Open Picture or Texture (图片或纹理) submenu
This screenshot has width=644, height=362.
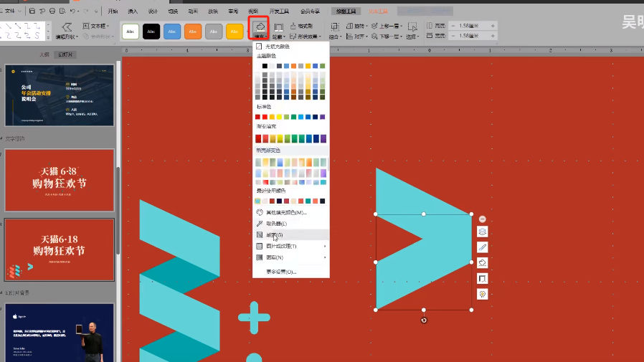(x=290, y=247)
